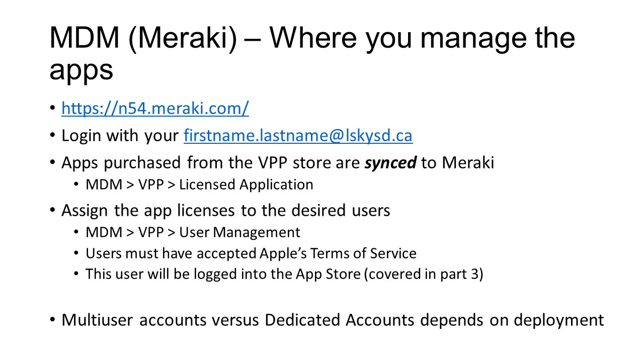Select the "MDM > VPP > User Management" sub-bullet
The height and width of the screenshot is (362, 644).
(193, 232)
